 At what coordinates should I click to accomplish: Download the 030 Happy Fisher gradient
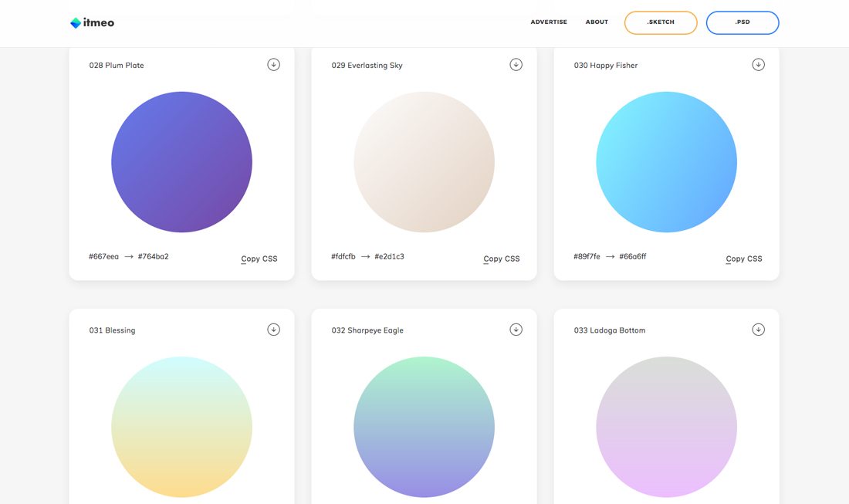click(758, 64)
